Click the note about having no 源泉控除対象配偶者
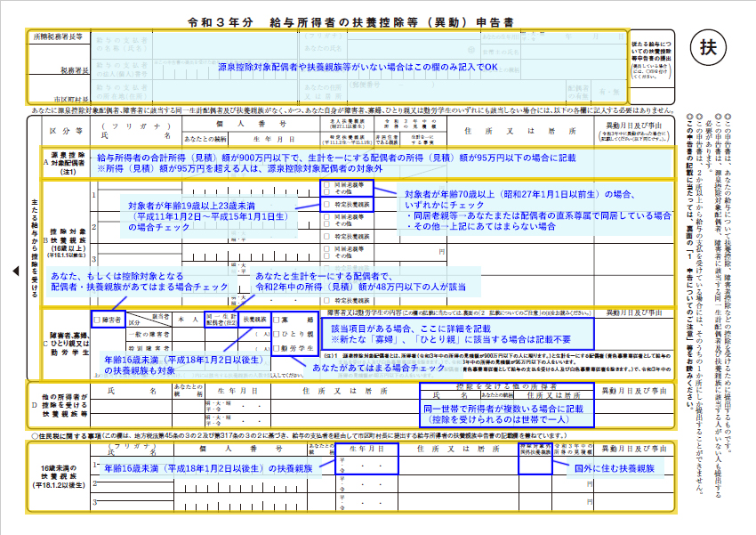 pos(358,68)
